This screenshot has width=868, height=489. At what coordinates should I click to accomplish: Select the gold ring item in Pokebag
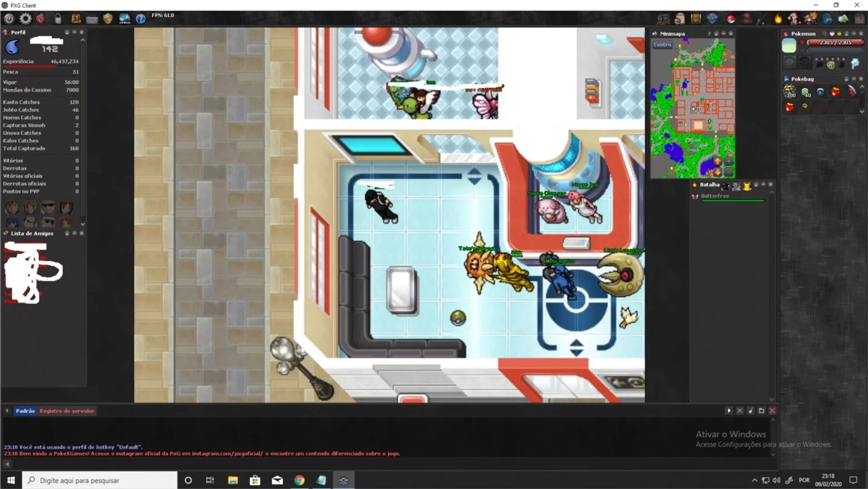(805, 106)
